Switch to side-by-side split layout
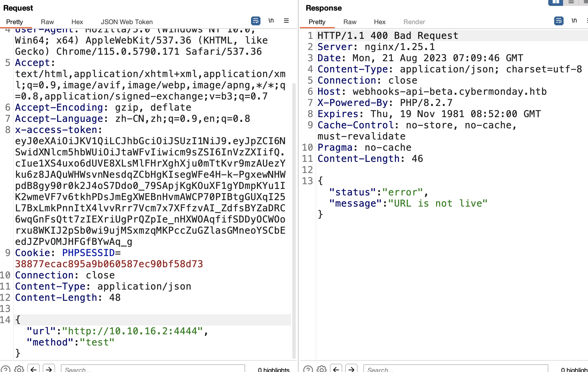Viewport: 588px width, 372px height. point(555,2)
